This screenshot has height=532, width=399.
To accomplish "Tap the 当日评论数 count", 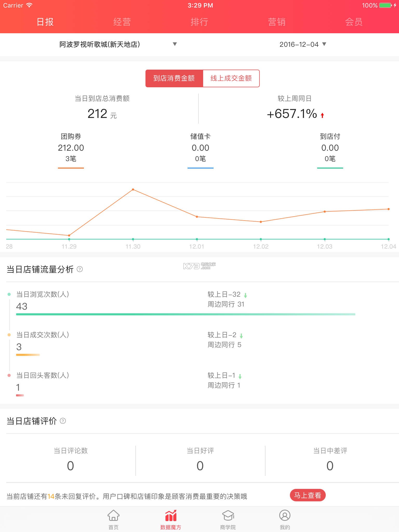I will (70, 466).
